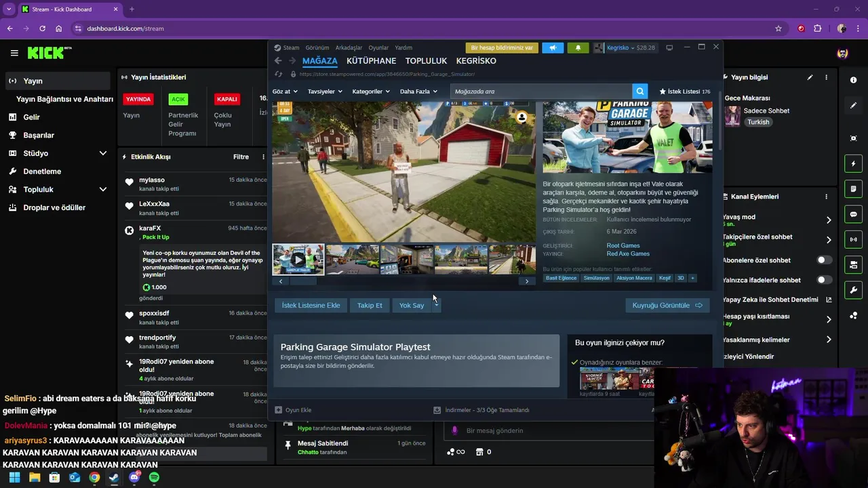Toggle Yalnızca ifadelerle sohbet switch
The width and height of the screenshot is (868, 488).
(824, 279)
